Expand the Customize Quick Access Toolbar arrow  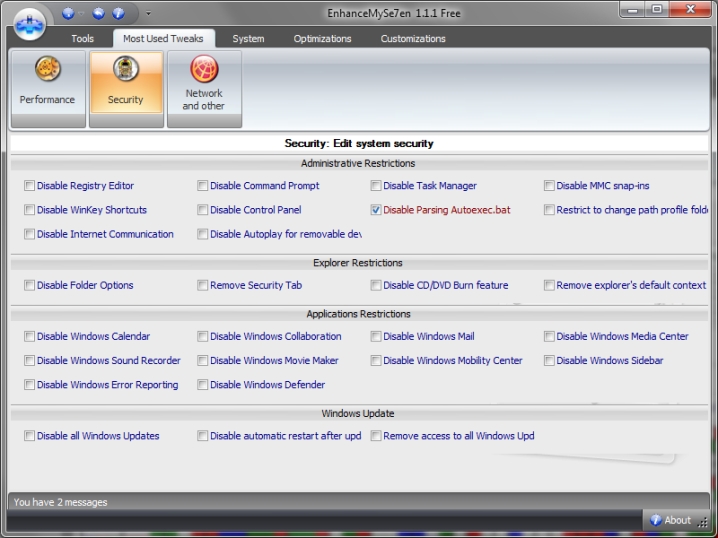coord(148,13)
